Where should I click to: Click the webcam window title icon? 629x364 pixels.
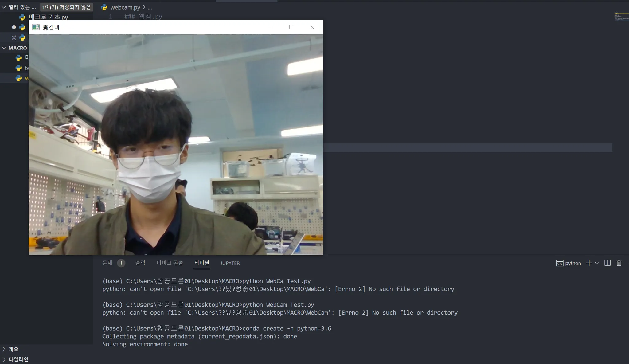pyautogui.click(x=36, y=27)
